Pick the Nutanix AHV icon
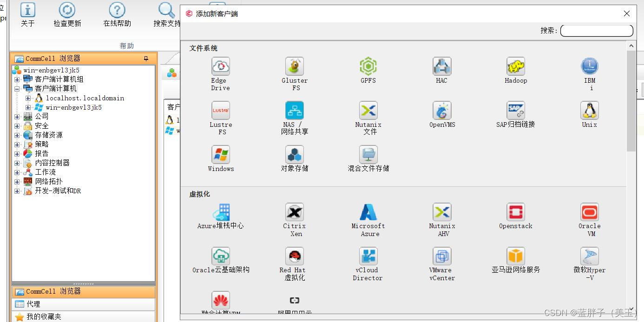 pyautogui.click(x=442, y=212)
